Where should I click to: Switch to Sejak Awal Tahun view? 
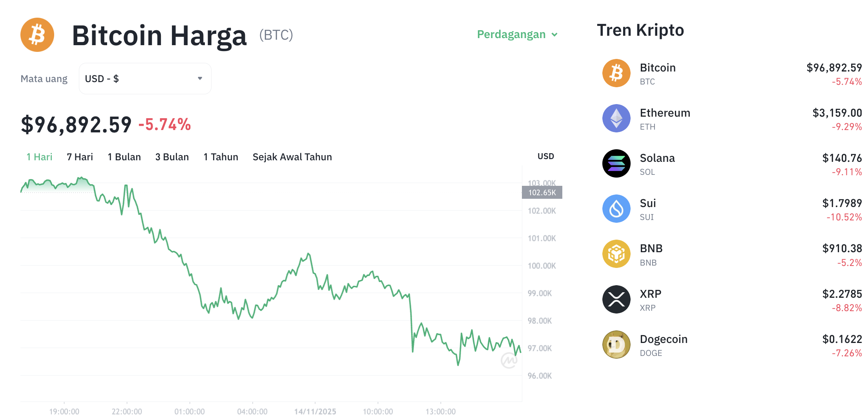[292, 157]
